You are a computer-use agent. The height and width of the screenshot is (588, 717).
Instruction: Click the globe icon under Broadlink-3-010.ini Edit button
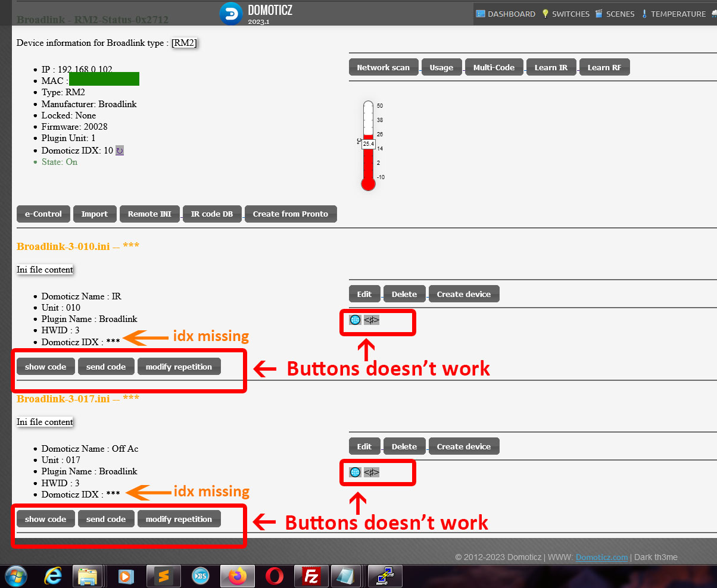355,320
